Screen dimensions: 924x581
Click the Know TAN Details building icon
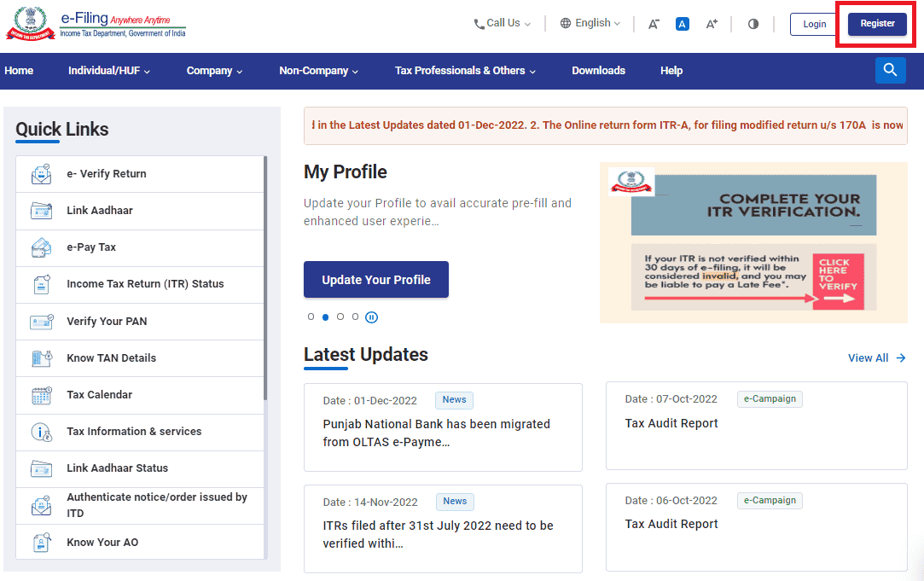(41, 357)
